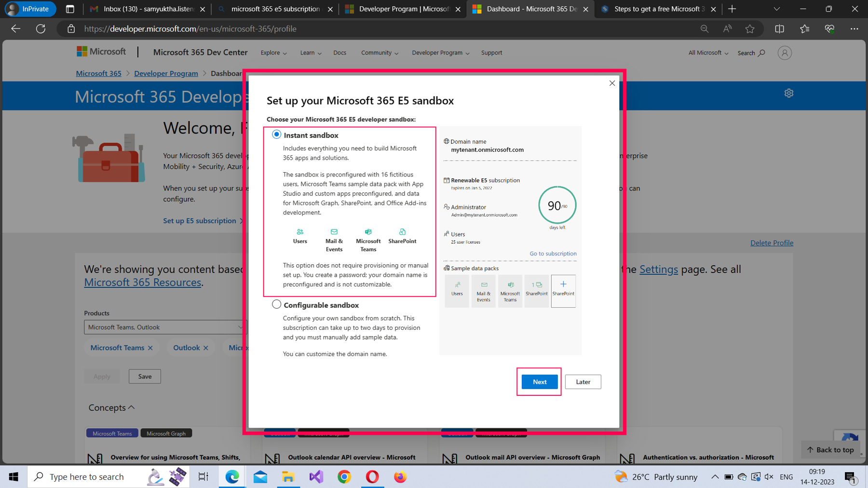Screen dimensions: 868x488
Task: Open the user account profile icon
Action: (x=785, y=53)
